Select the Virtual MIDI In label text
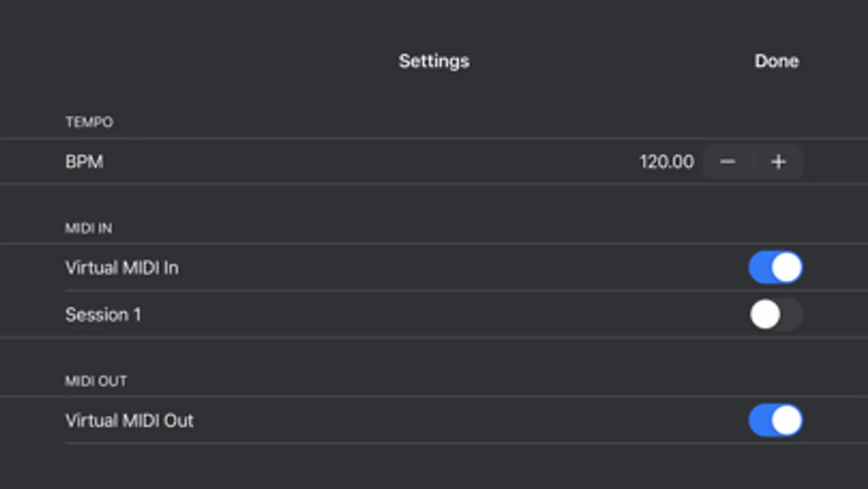The image size is (868, 489). click(x=122, y=268)
